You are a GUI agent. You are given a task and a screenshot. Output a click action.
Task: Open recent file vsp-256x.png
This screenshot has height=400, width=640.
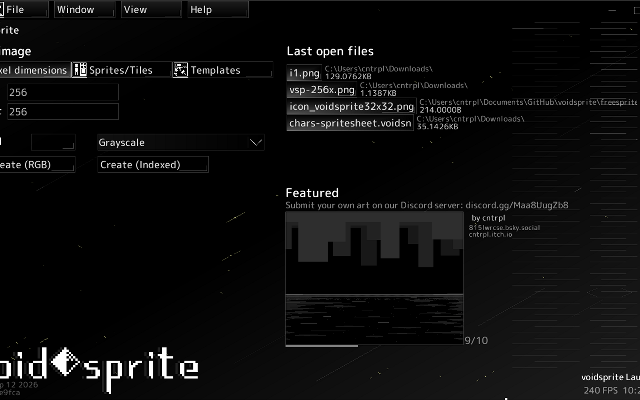click(x=322, y=90)
